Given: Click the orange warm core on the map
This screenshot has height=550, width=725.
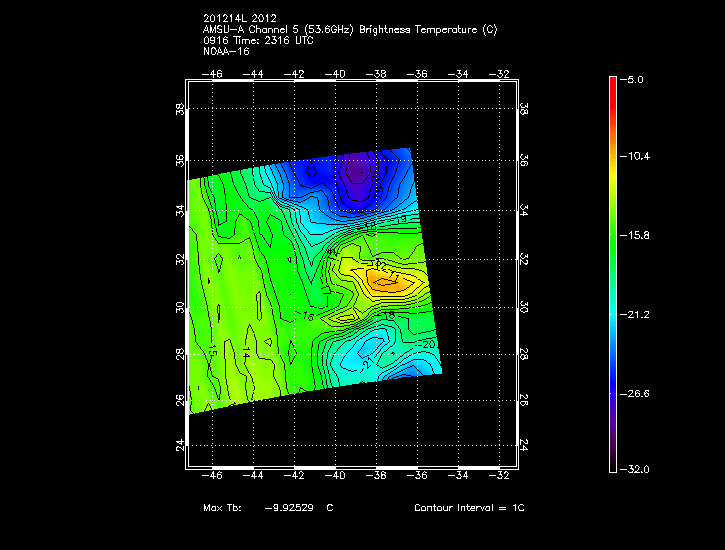Looking at the screenshot, I should click(x=385, y=283).
